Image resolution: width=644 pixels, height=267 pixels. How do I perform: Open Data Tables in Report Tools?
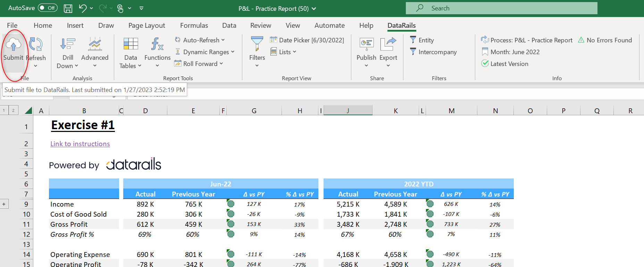coord(131,53)
